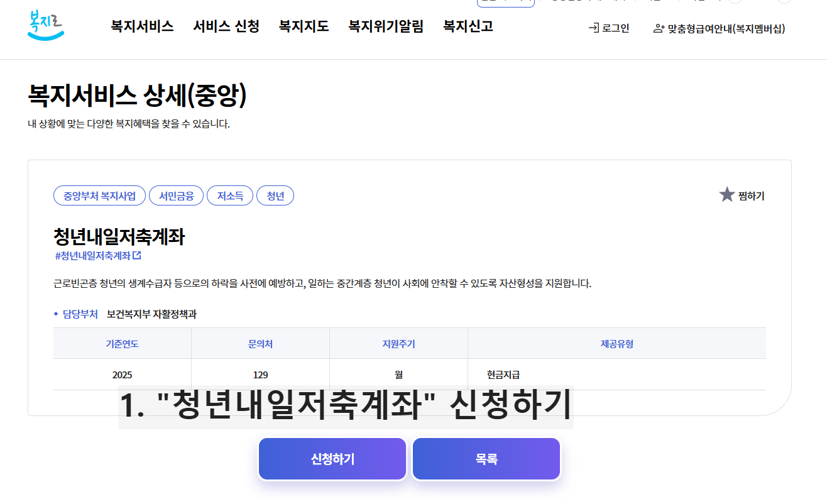Click the 청년내일저축계좌 title
Screen dimensions: 827x504
point(119,237)
